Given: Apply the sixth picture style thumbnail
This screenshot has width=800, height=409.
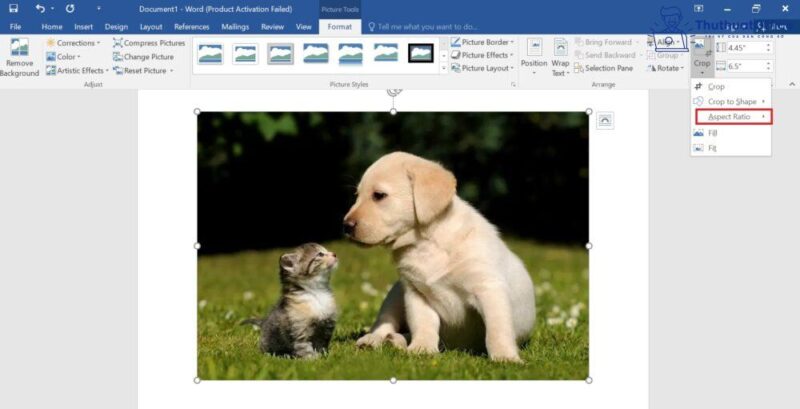Looking at the screenshot, I should click(386, 54).
